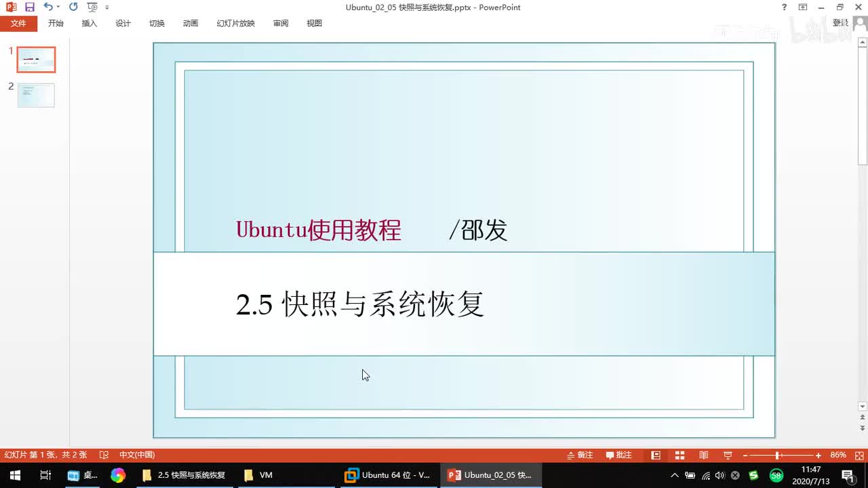The width and height of the screenshot is (868, 488).
Task: Switch to the 动画 ribbon tab
Action: (191, 23)
